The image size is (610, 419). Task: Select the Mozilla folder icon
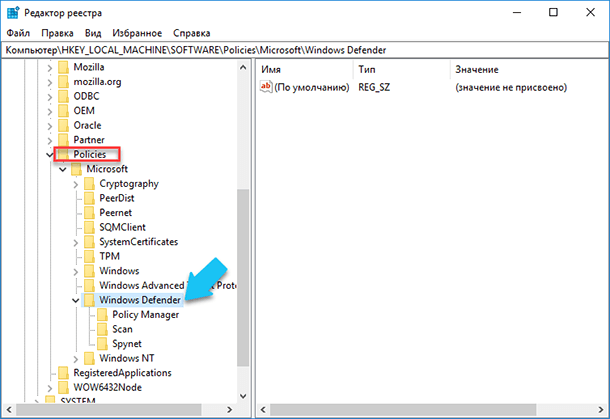coord(63,67)
